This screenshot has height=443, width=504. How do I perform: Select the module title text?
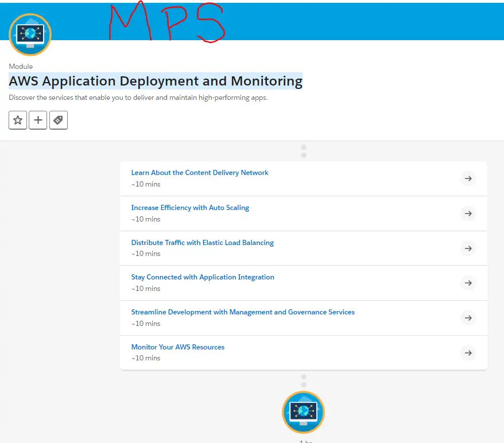pos(156,81)
